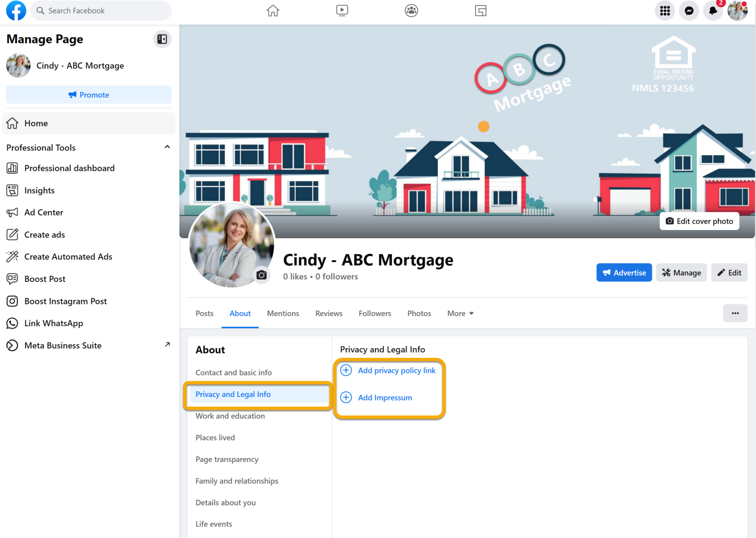Image resolution: width=756 pixels, height=538 pixels.
Task: Go to the Facebook Home feed icon
Action: [x=273, y=11]
